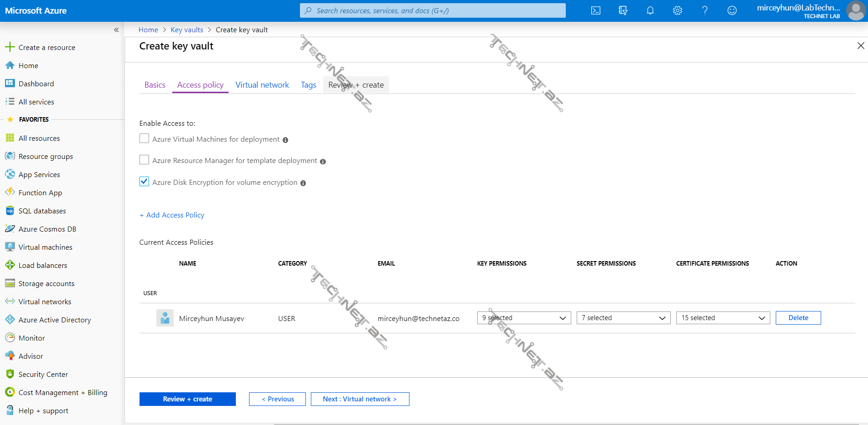Open the Secret Permissions dropdown
The image size is (868, 425).
623,318
